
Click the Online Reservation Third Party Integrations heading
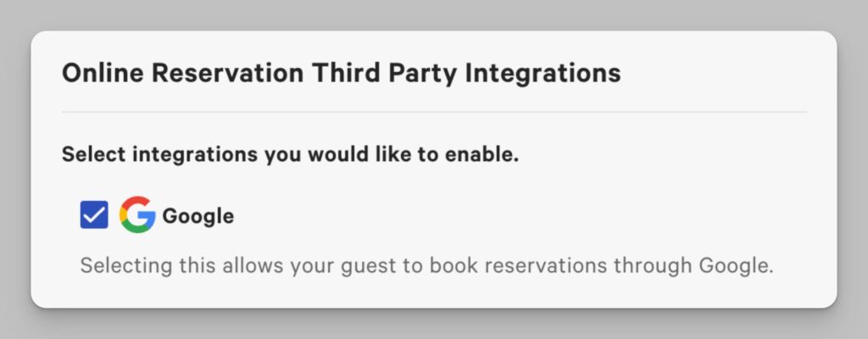coord(341,73)
